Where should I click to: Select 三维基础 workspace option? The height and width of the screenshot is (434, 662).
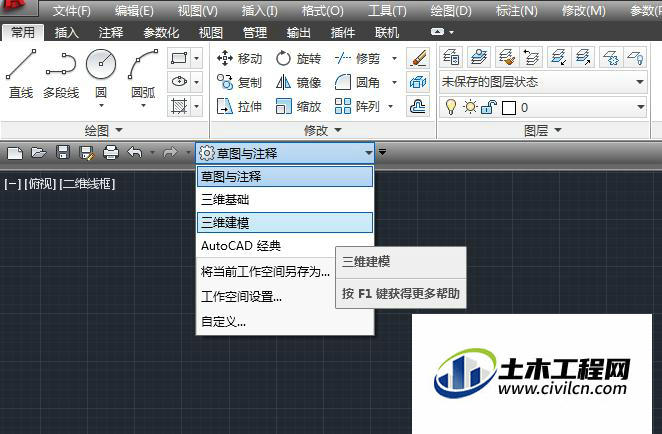(x=285, y=199)
